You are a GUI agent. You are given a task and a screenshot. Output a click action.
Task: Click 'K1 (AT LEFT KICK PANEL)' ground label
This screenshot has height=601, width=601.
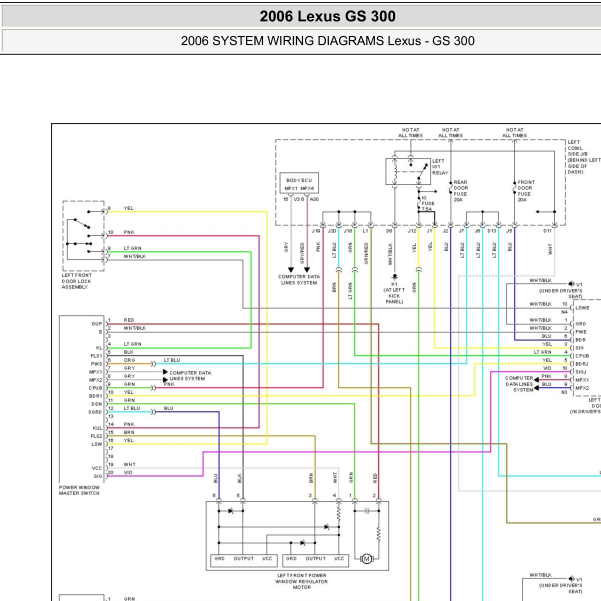tap(394, 293)
